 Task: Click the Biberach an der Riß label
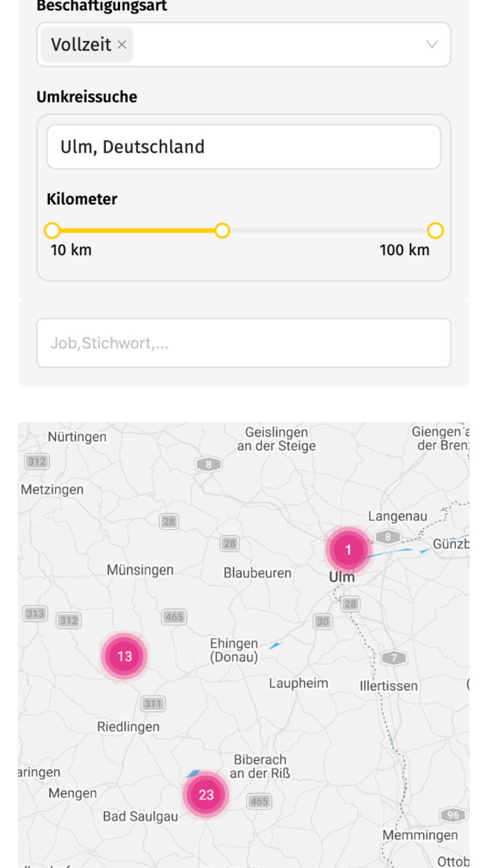[259, 766]
